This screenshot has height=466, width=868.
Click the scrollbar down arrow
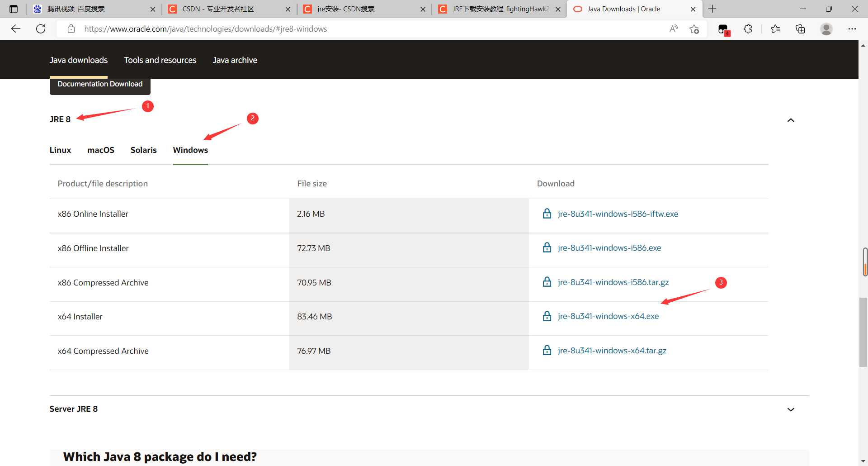point(863,461)
